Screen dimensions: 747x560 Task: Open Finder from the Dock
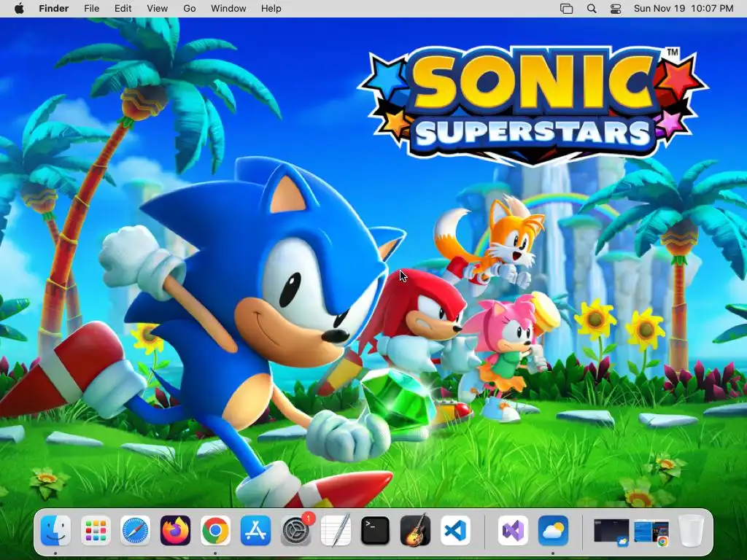click(55, 530)
